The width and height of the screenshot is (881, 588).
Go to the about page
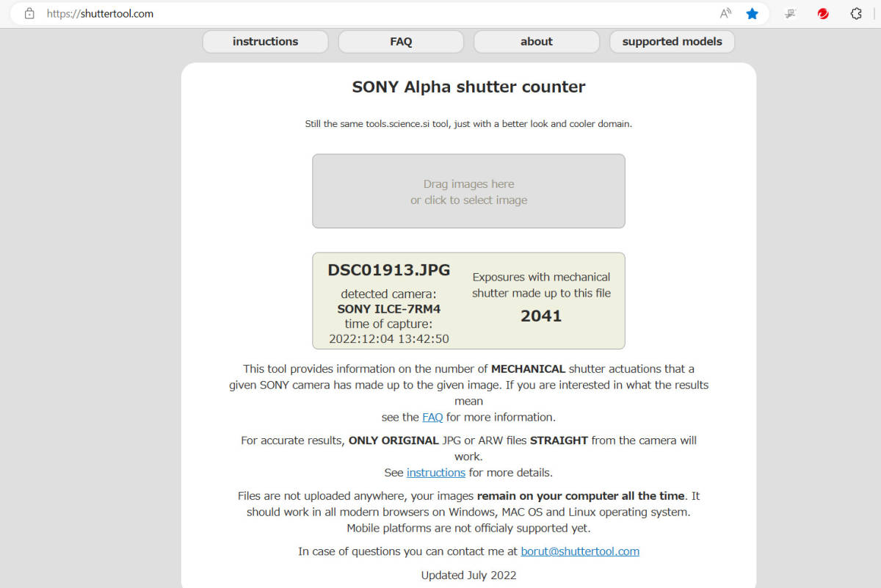tap(536, 42)
